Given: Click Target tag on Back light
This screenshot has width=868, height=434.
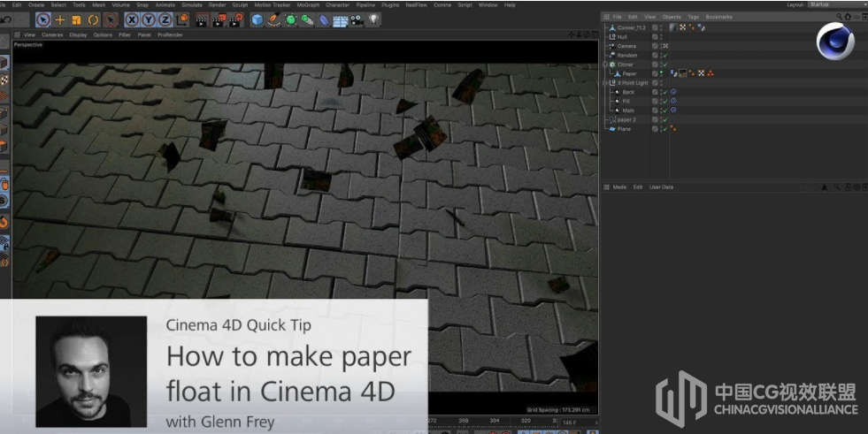Looking at the screenshot, I should 673,92.
